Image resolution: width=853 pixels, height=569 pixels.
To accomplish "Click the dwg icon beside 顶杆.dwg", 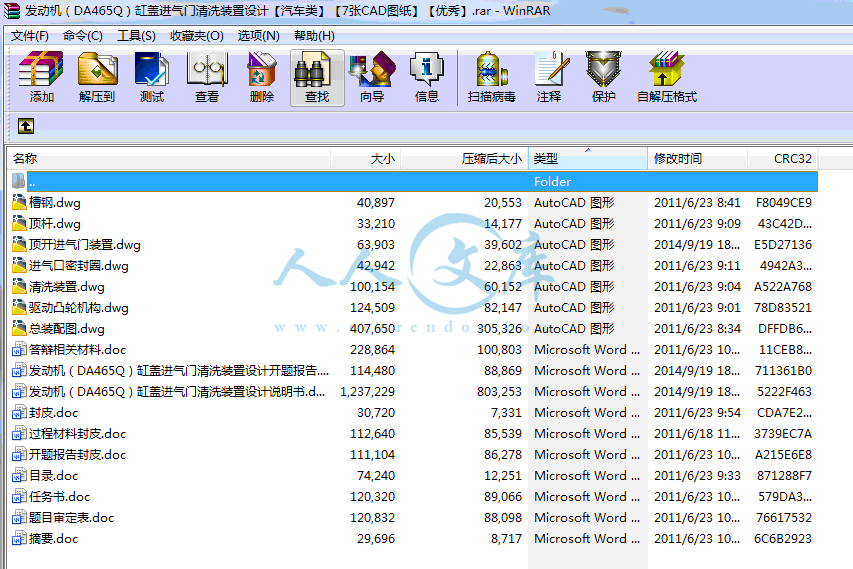I will coord(20,224).
